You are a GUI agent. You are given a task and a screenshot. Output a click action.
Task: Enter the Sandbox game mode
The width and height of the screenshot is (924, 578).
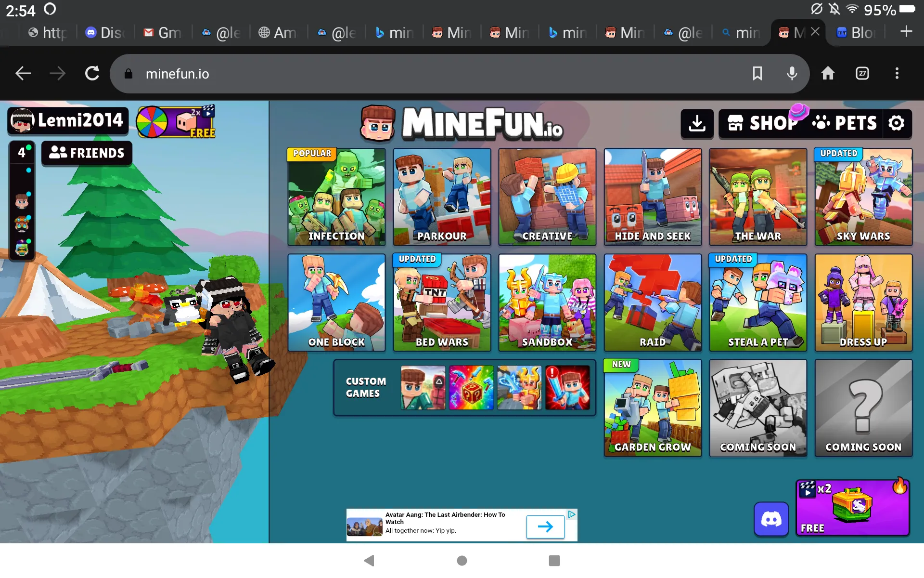[547, 302]
